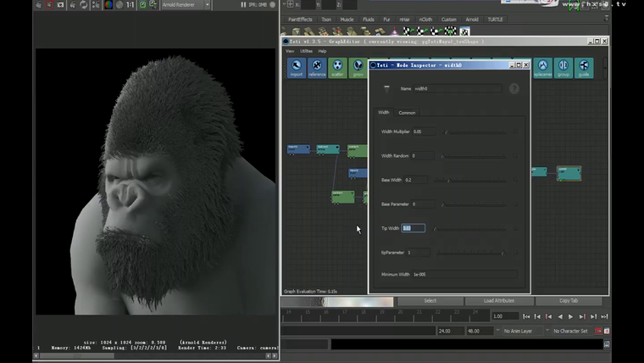Click the Yeti import node icon
This screenshot has height=363, width=644.
[x=297, y=67]
